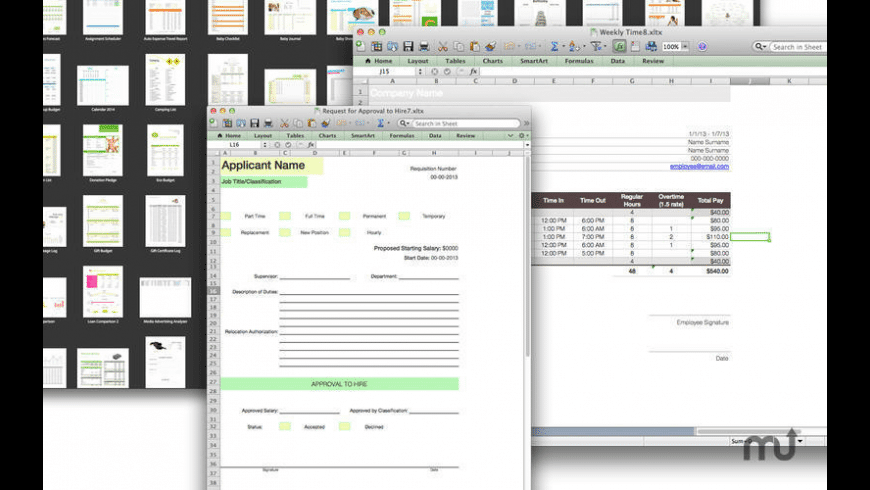Check the Permanent box
This screenshot has width=870, height=490.
345,216
